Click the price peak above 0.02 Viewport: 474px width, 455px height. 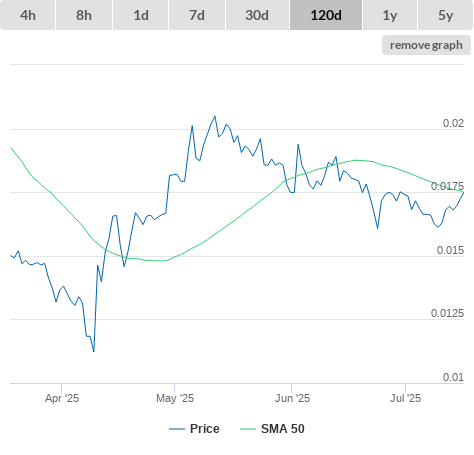(x=215, y=117)
